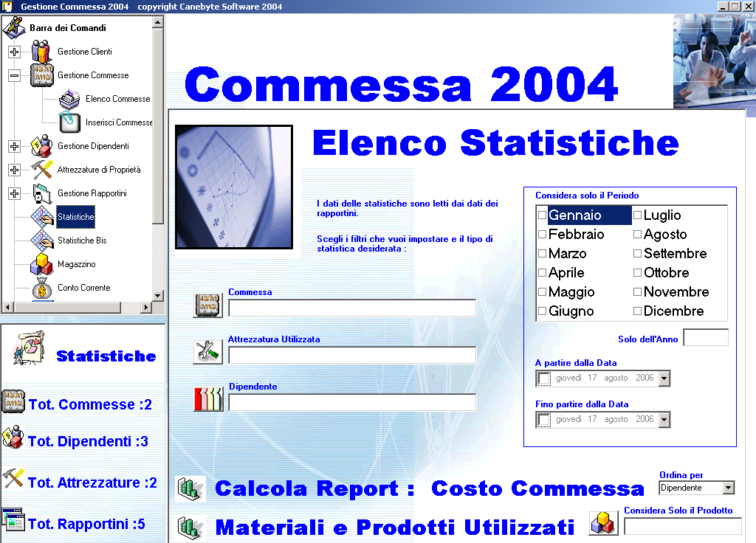
Task: Click the Barra dei Comandi pencil icon
Action: click(x=14, y=27)
